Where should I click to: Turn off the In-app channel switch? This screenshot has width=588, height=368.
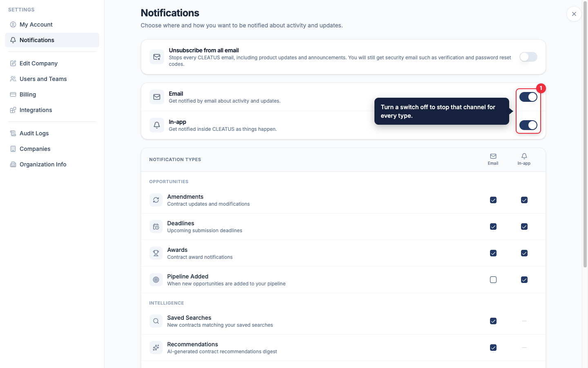(528, 125)
